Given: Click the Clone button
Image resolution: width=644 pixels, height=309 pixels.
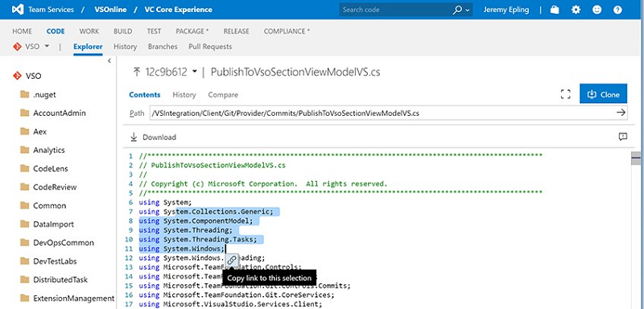Looking at the screenshot, I should (603, 94).
